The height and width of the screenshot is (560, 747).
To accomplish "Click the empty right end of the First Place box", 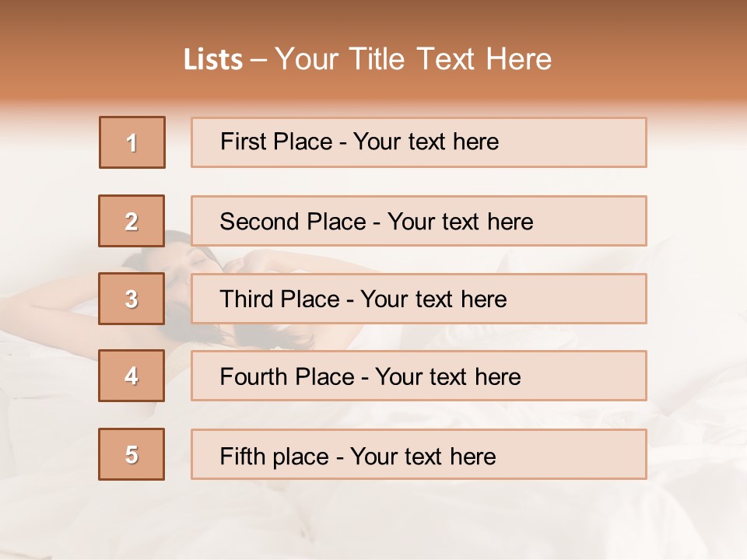I will (x=591, y=142).
